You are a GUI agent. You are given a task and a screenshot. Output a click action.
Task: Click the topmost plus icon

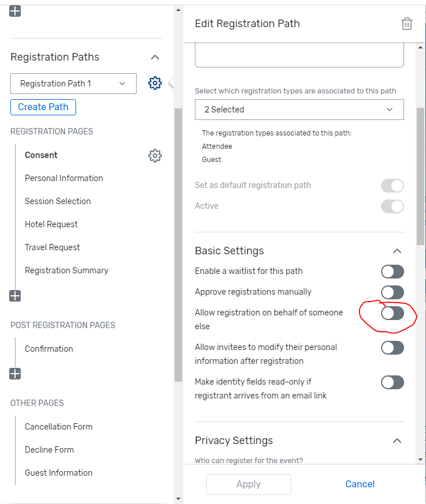[x=15, y=11]
